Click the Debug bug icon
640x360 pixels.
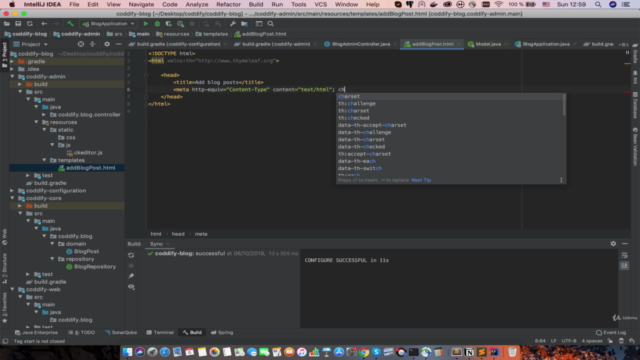pos(157,24)
